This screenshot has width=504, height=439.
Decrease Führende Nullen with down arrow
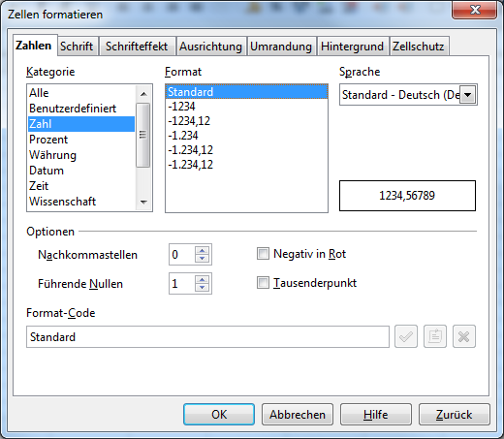click(203, 288)
